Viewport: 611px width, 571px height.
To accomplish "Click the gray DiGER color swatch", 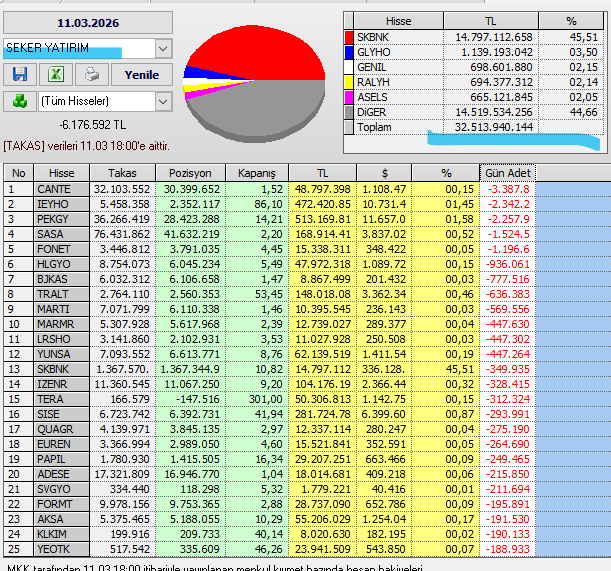I will [x=349, y=112].
